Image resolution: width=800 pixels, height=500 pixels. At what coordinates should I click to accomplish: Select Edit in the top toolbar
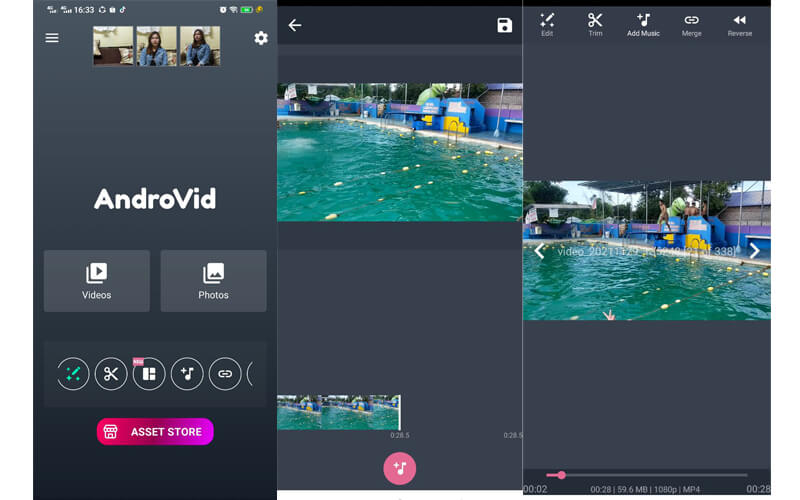tap(547, 25)
